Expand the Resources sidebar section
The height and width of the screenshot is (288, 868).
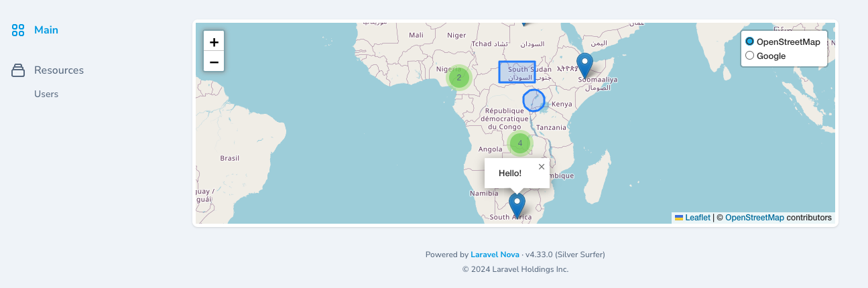[59, 70]
